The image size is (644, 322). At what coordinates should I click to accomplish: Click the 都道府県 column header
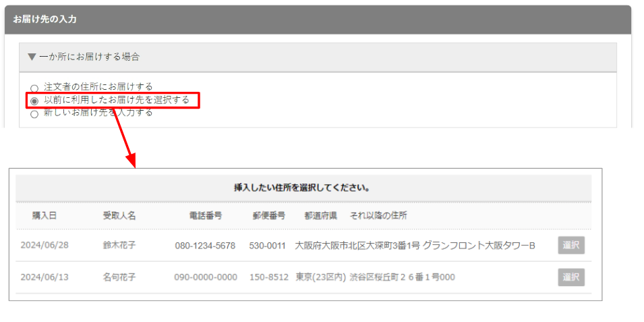[320, 216]
